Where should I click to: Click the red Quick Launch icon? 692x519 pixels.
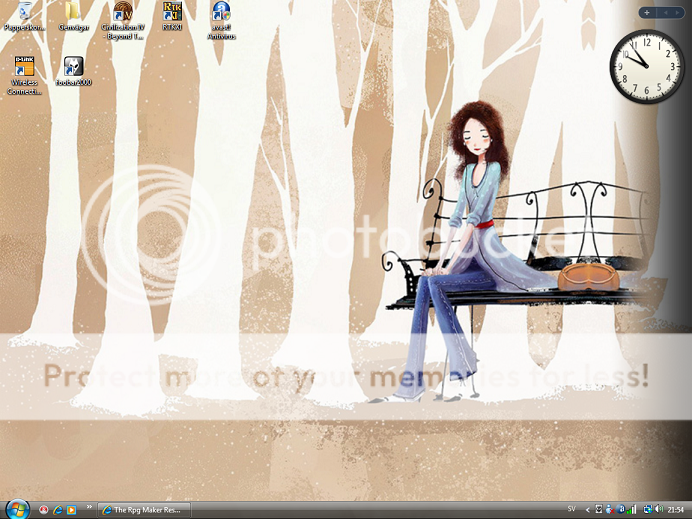(x=43, y=510)
